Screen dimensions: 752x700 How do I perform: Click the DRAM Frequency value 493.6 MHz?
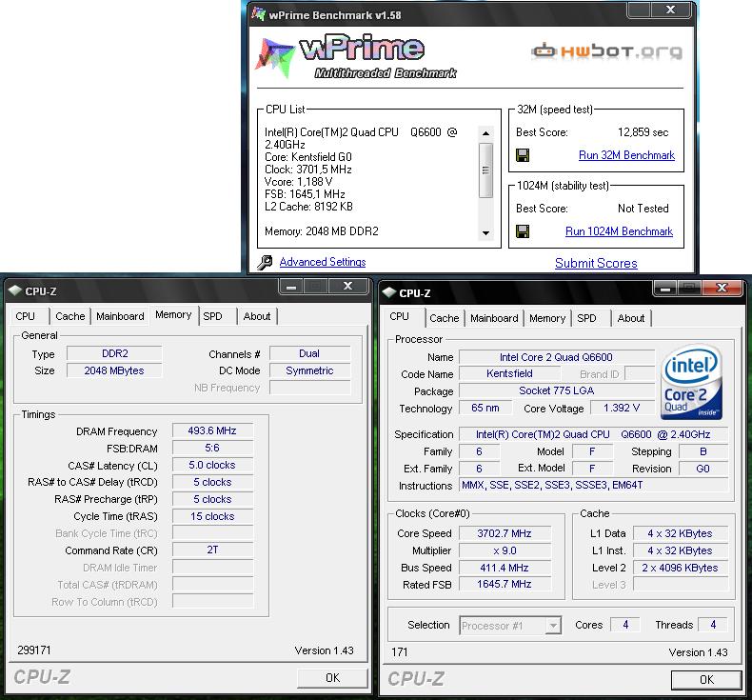click(212, 430)
